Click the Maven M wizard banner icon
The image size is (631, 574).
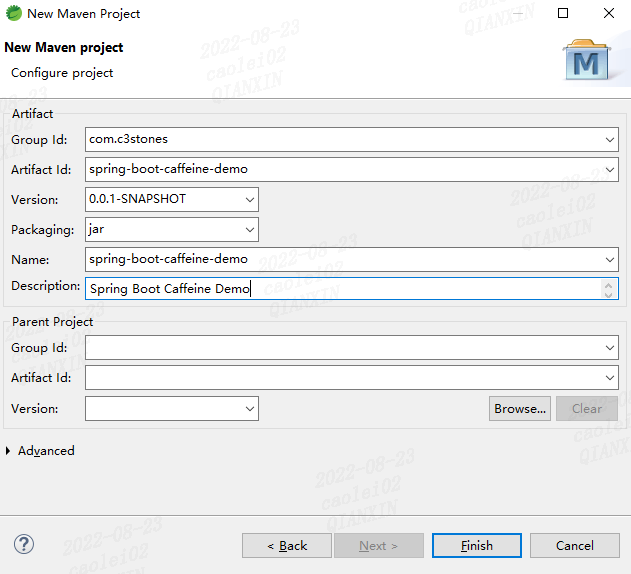(587, 60)
